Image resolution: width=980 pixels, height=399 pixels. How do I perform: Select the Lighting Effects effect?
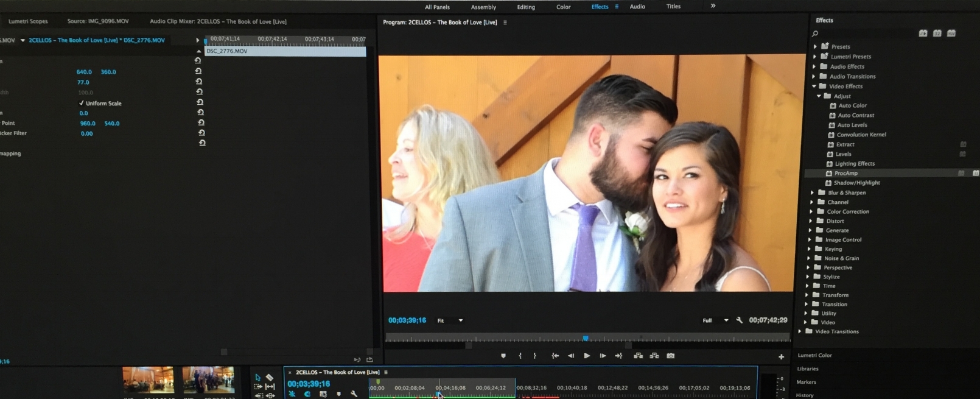pos(855,164)
